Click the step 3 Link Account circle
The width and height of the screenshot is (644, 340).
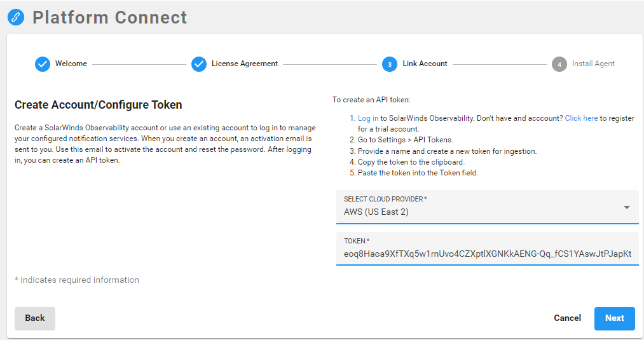(x=389, y=64)
